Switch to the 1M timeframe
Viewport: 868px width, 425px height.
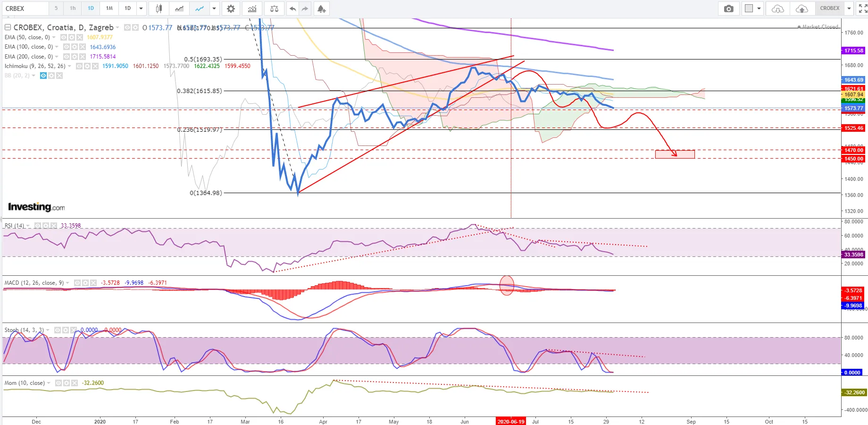(x=109, y=8)
